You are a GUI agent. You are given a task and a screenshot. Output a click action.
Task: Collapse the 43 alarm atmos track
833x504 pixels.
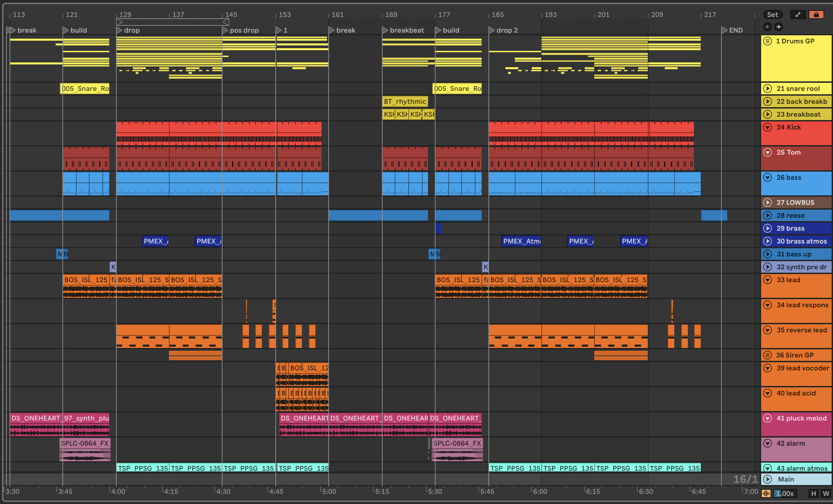tap(768, 468)
